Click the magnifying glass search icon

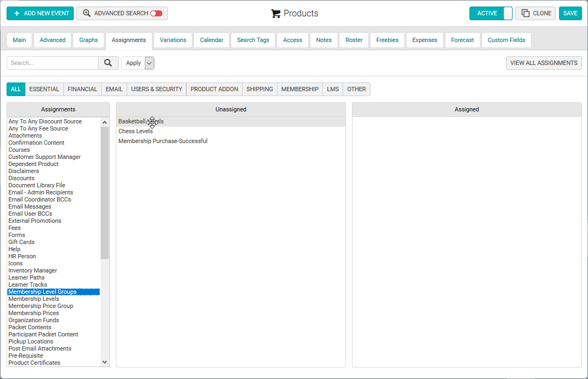click(108, 63)
